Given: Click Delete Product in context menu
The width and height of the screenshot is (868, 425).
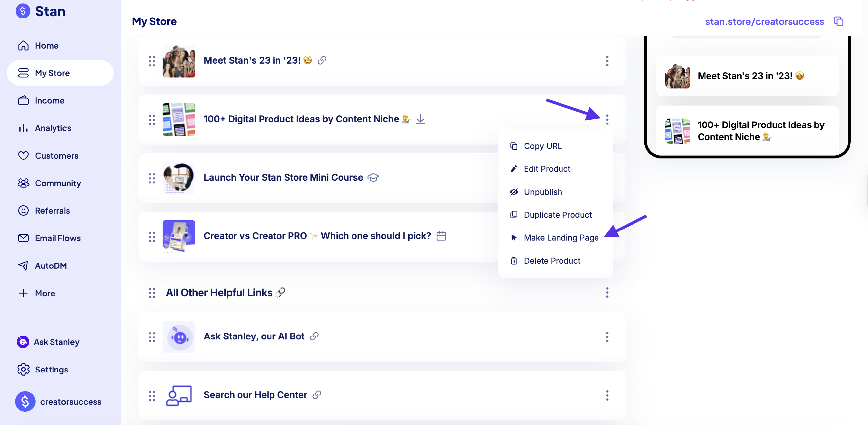Looking at the screenshot, I should 551,261.
